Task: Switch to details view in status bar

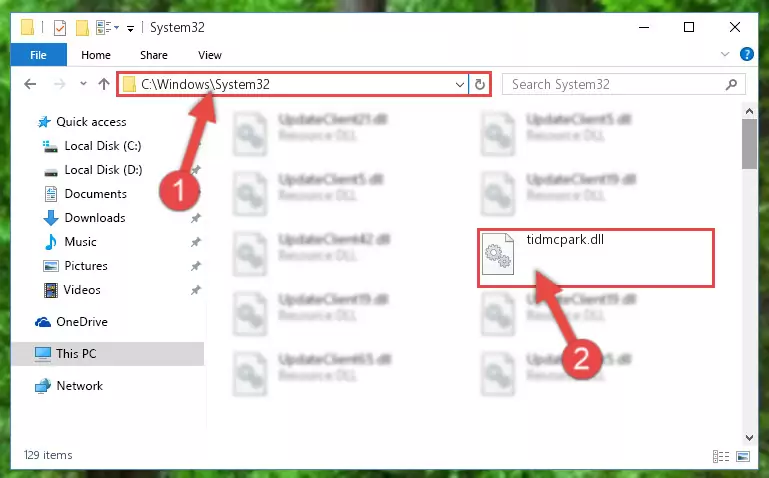Action: coord(720,456)
